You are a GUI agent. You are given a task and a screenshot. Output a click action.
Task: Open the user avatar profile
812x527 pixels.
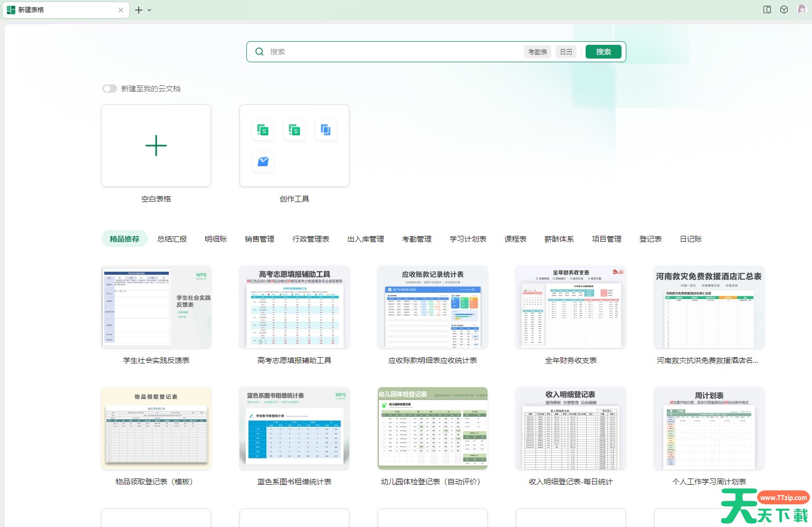coord(801,9)
